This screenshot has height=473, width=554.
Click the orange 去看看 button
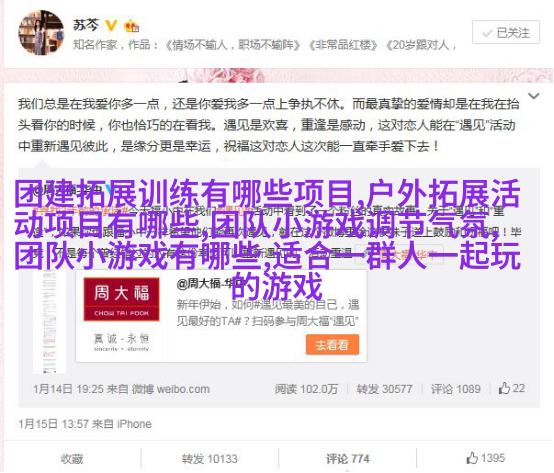tap(332, 344)
